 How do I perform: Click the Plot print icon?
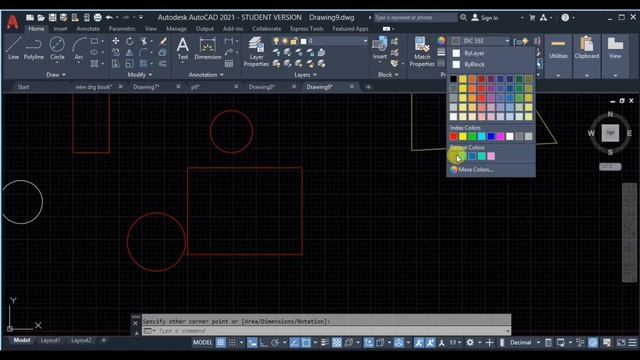click(98, 18)
